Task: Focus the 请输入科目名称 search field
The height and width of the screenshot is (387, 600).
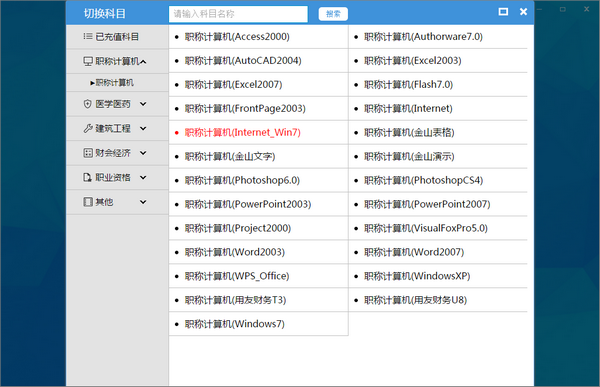Action: click(x=238, y=14)
